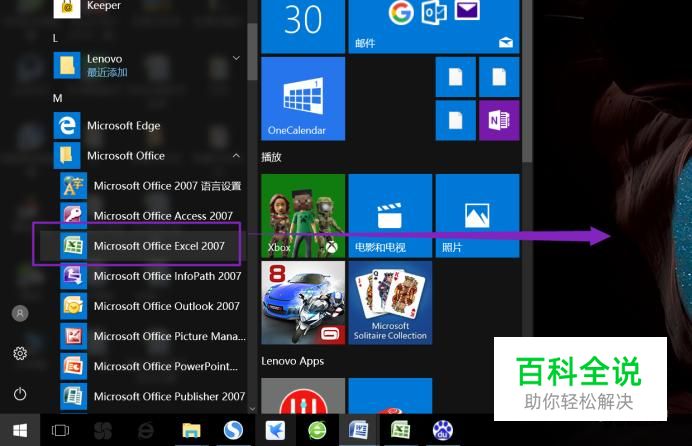Open the Movies and TV tile
The width and height of the screenshot is (692, 446).
[x=390, y=216]
